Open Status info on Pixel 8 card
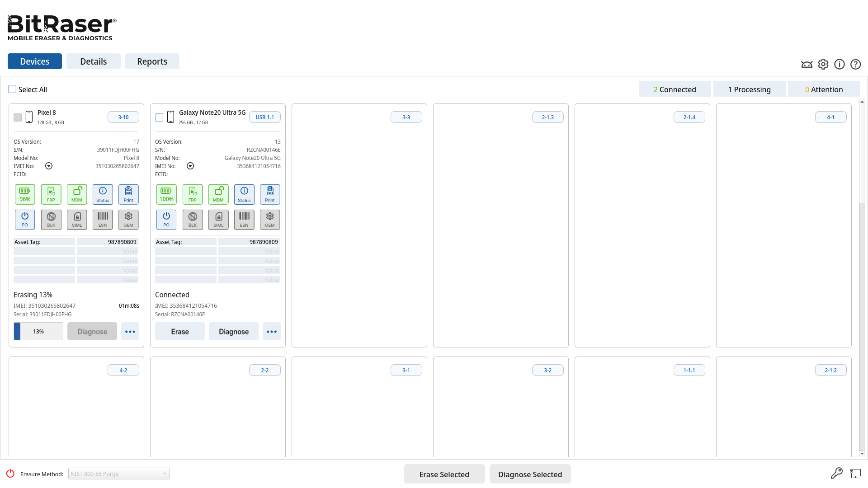This screenshot has height=488, width=868. (103, 194)
